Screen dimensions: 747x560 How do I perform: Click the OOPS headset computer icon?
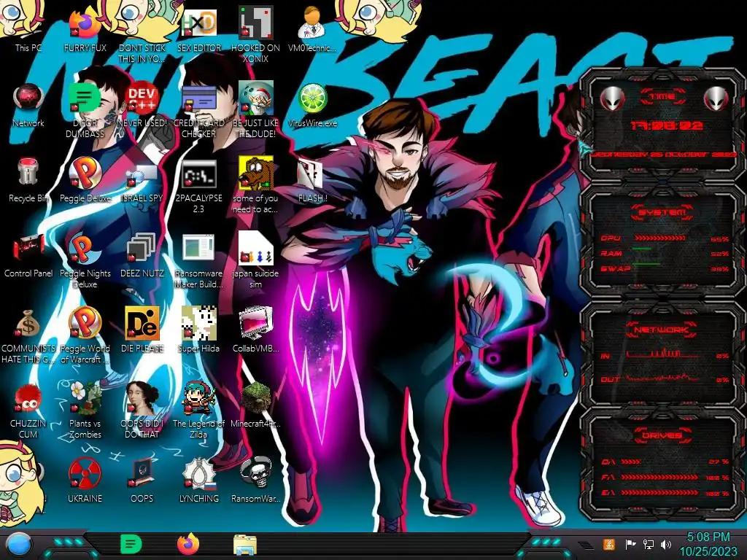click(142, 481)
